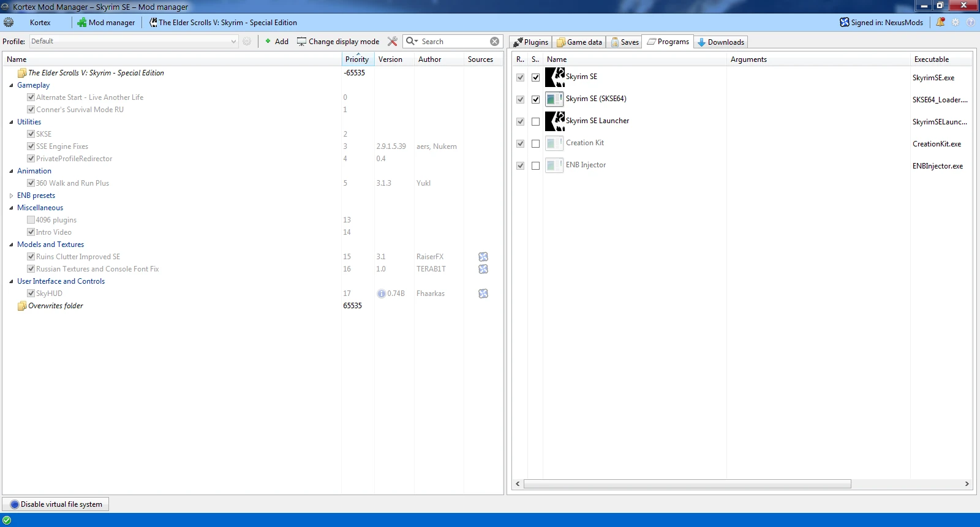Screen dimensions: 980x527
Task: Click the tools wrench icon beside Change display mode
Action: click(393, 41)
